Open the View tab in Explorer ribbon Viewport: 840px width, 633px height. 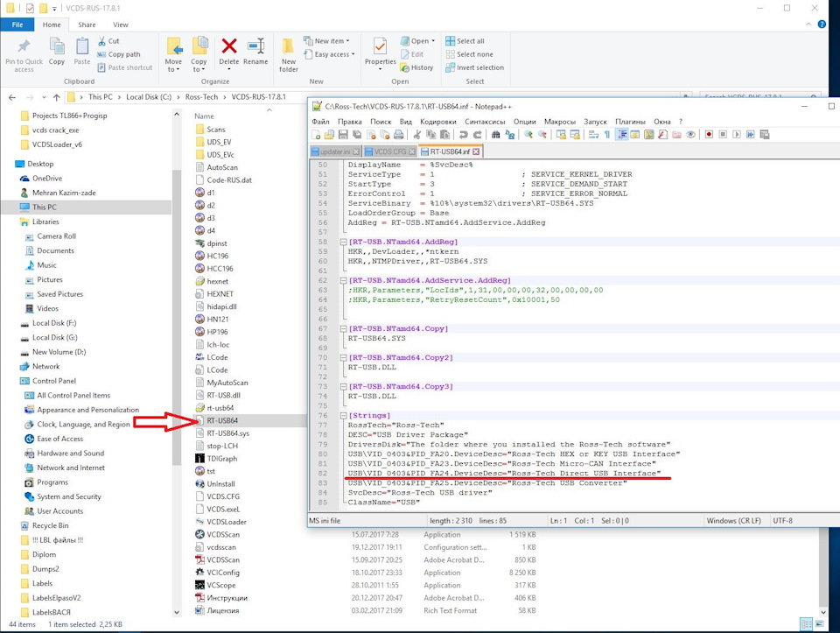[x=121, y=25]
